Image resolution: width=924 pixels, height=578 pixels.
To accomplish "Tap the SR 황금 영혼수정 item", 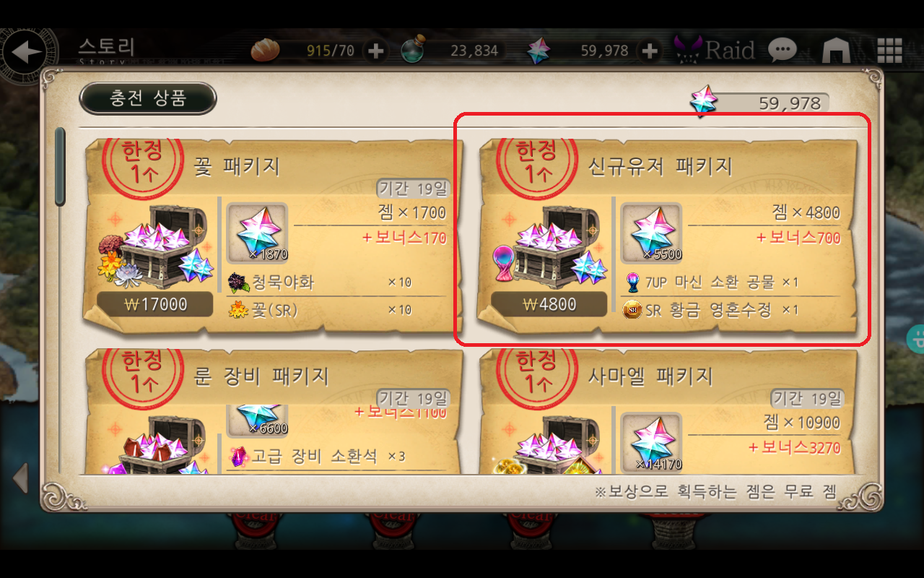I will (x=711, y=310).
